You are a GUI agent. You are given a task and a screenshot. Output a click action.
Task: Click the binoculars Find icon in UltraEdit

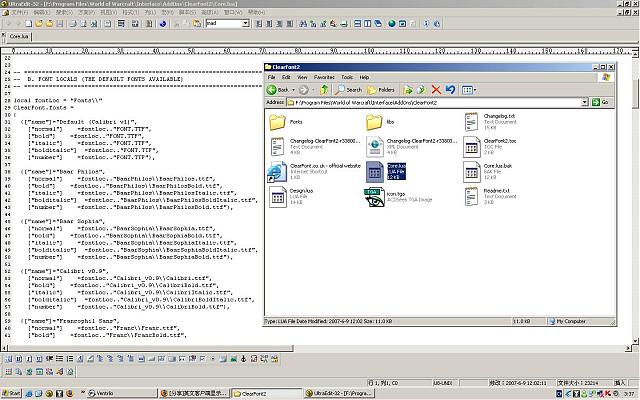pyautogui.click(x=303, y=24)
